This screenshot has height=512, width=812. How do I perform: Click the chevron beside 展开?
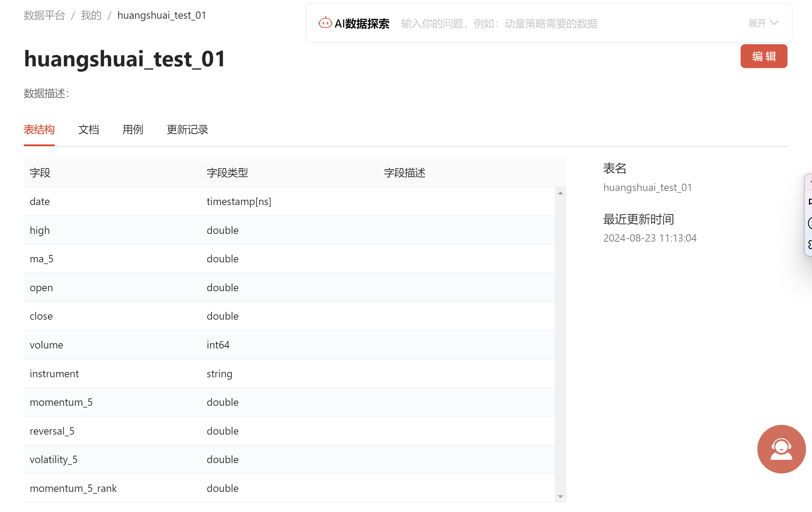[774, 23]
